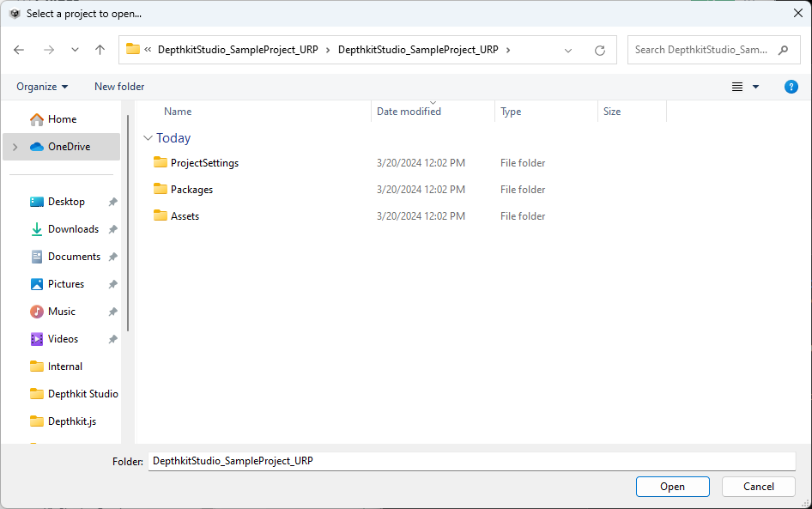This screenshot has width=812, height=509.
Task: Click the Back navigation arrow
Action: [19, 50]
